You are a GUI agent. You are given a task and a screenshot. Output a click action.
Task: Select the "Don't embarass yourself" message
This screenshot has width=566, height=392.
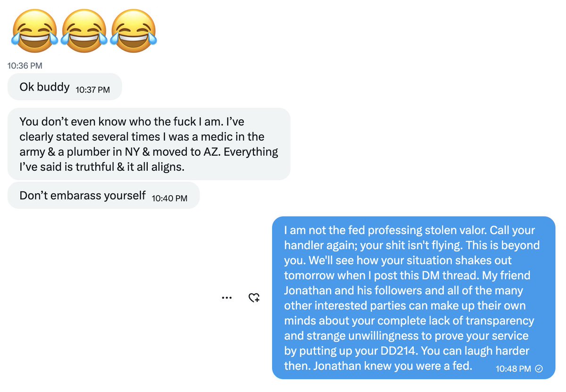83,195
